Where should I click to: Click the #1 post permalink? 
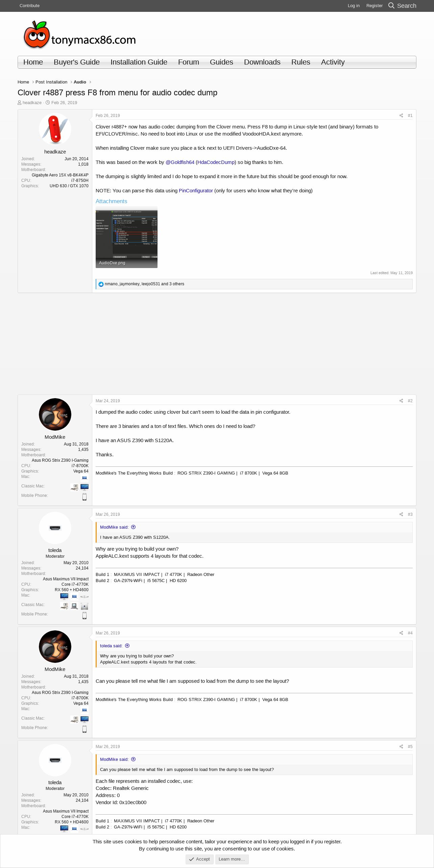[410, 116]
